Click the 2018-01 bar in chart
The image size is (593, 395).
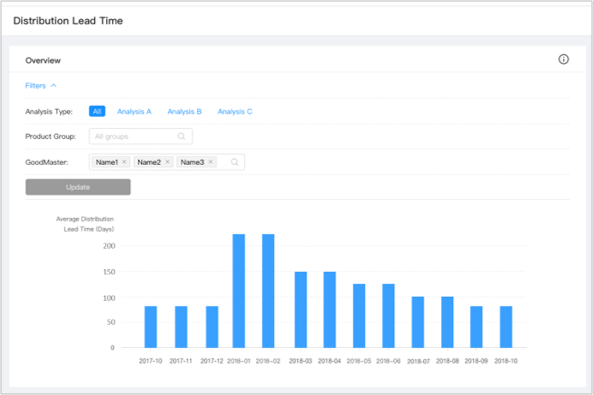(239, 291)
